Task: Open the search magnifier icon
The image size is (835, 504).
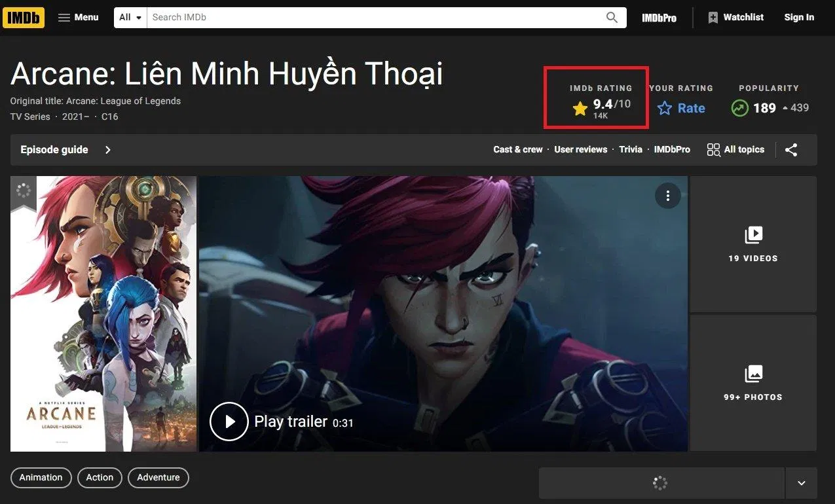Action: click(x=610, y=17)
